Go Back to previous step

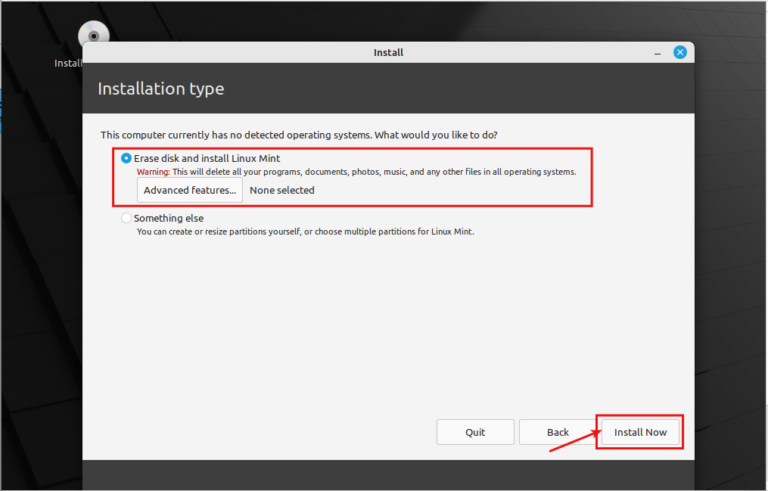pyautogui.click(x=558, y=432)
